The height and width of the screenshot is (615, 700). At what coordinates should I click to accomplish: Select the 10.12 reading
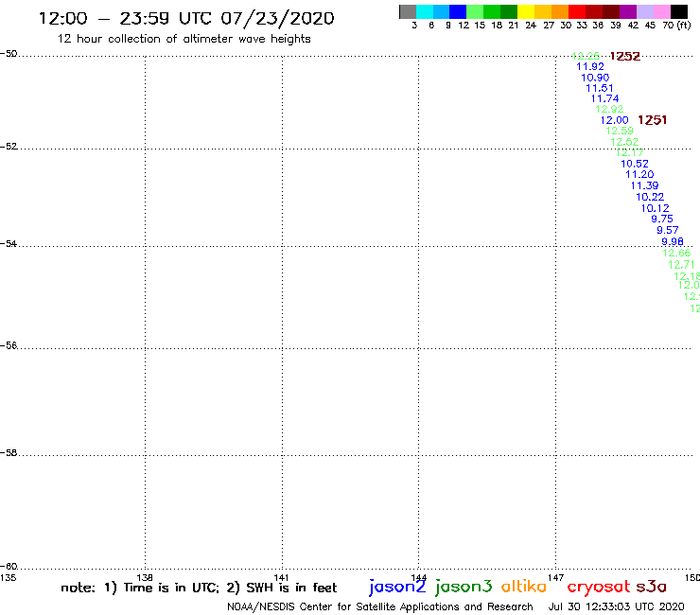(656, 208)
